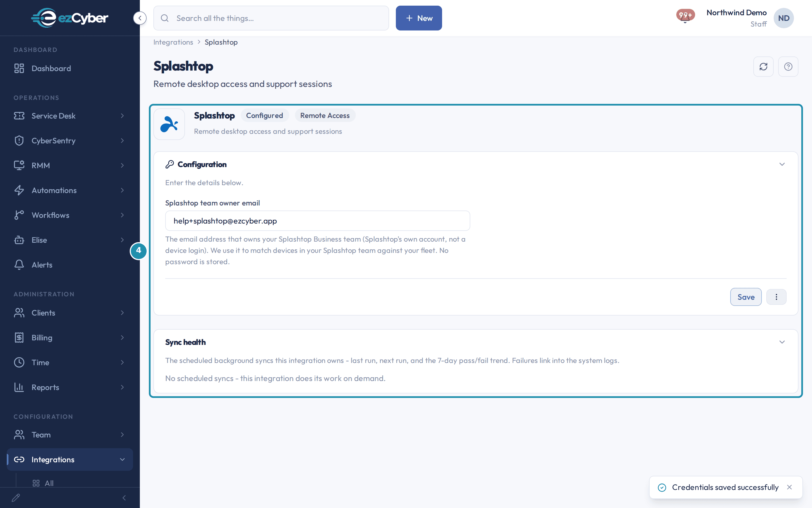Collapse the sidebar with the arrow button
This screenshot has width=812, height=508.
pos(140,18)
